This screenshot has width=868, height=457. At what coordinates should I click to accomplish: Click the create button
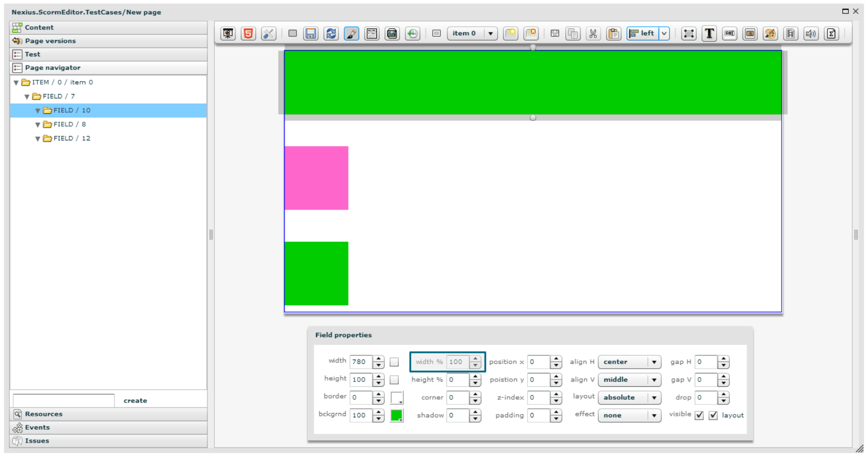point(135,401)
